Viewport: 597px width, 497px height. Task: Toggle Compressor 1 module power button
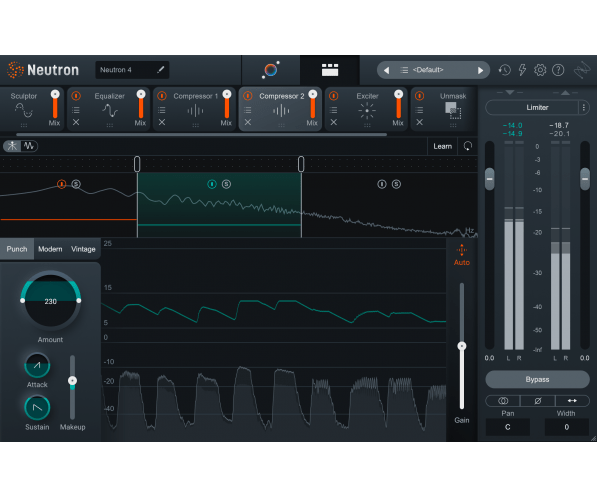pos(162,96)
